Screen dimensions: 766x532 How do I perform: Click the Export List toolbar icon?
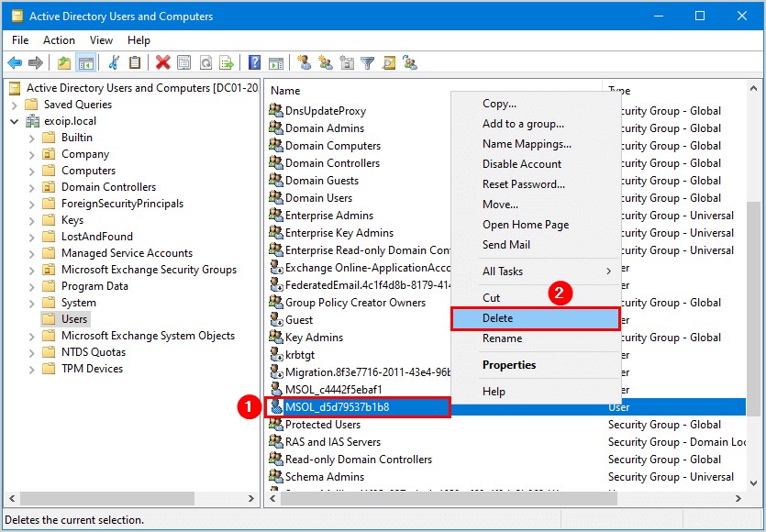pyautogui.click(x=227, y=63)
